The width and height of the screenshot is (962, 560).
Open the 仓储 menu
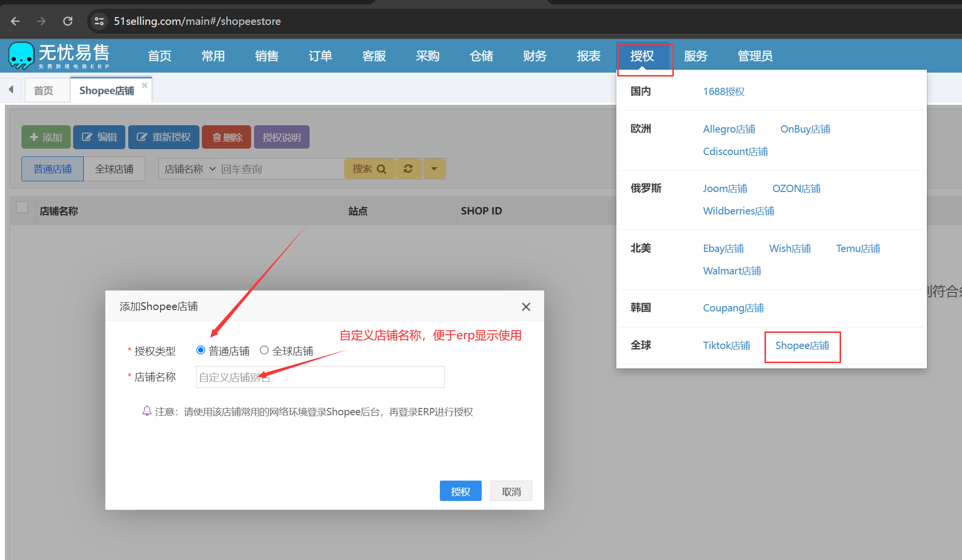click(481, 56)
